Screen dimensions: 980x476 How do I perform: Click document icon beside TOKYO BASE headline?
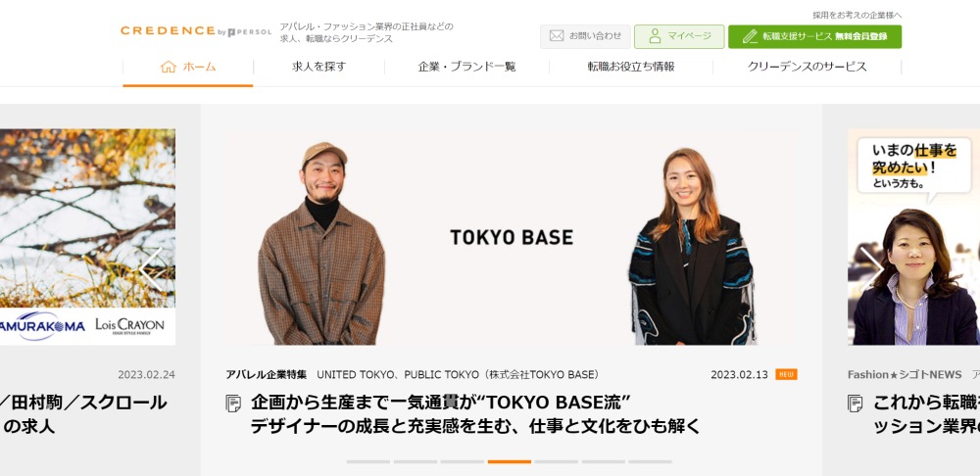click(233, 404)
